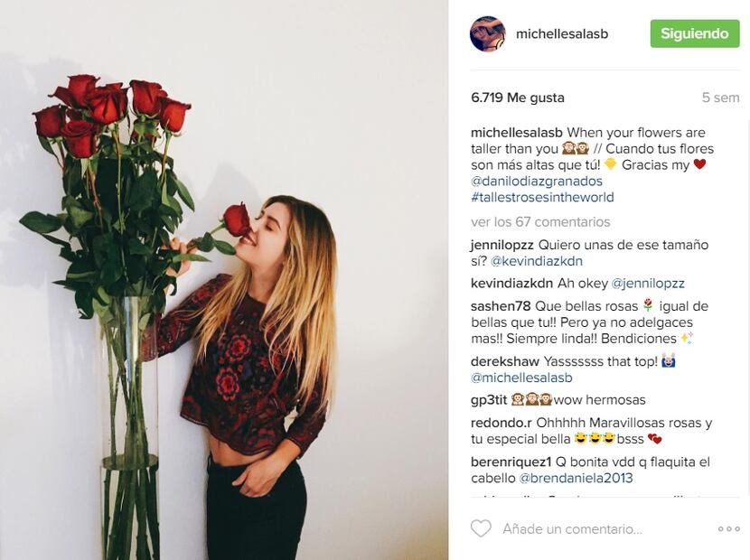Click @michellesalasb mention in derekshaw's comment
The width and height of the screenshot is (750, 560).
coord(521,378)
